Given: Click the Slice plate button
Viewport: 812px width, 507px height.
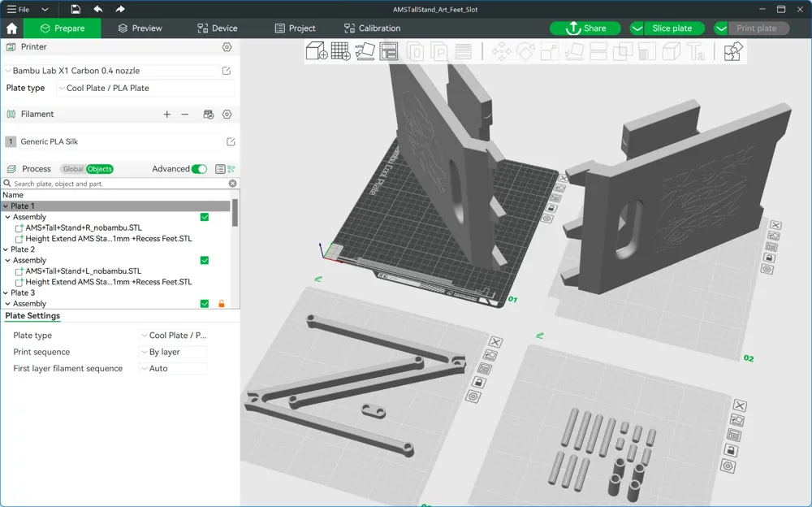Looking at the screenshot, I should point(672,28).
